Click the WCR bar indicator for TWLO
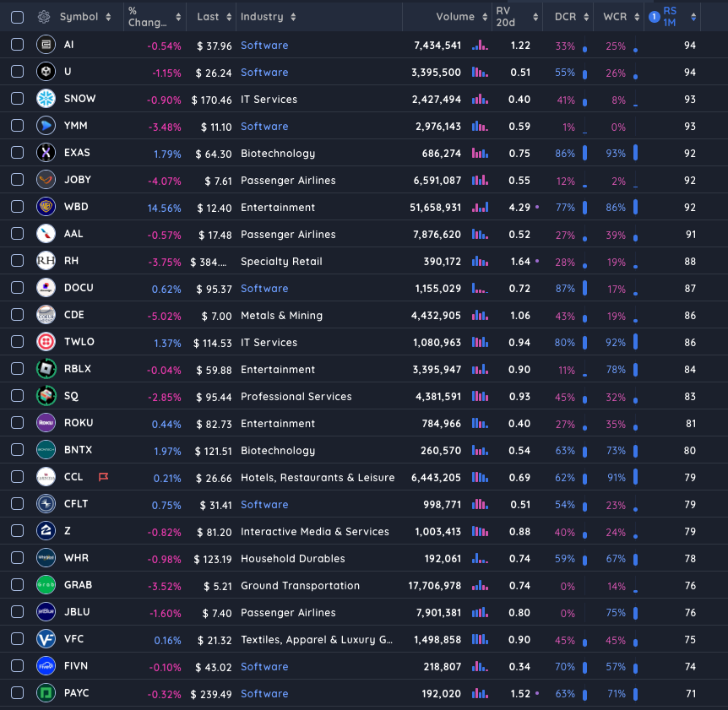The width and height of the screenshot is (728, 710). coord(635,342)
